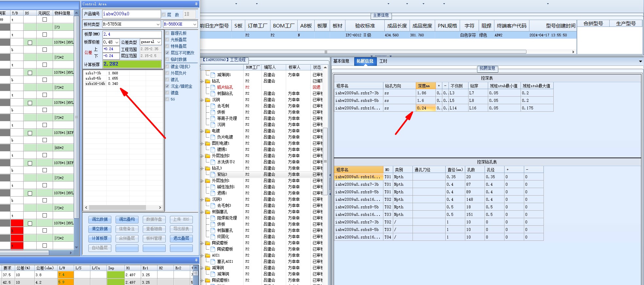Click the 计算板厚 button
The image size is (644, 285).
100,238
